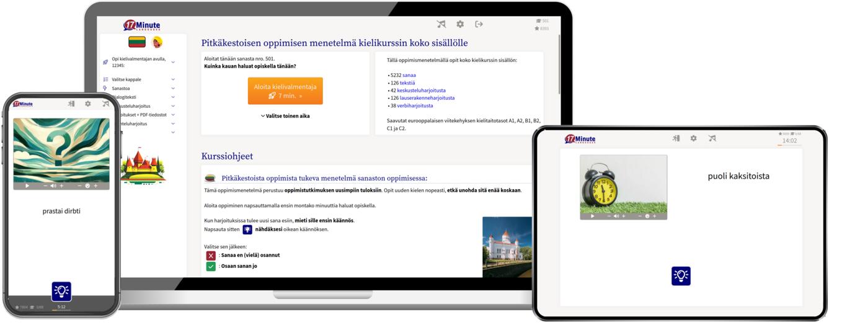Expand the 'Sanastoa' sidebar menu
This screenshot has width=868, height=330.
click(x=173, y=88)
